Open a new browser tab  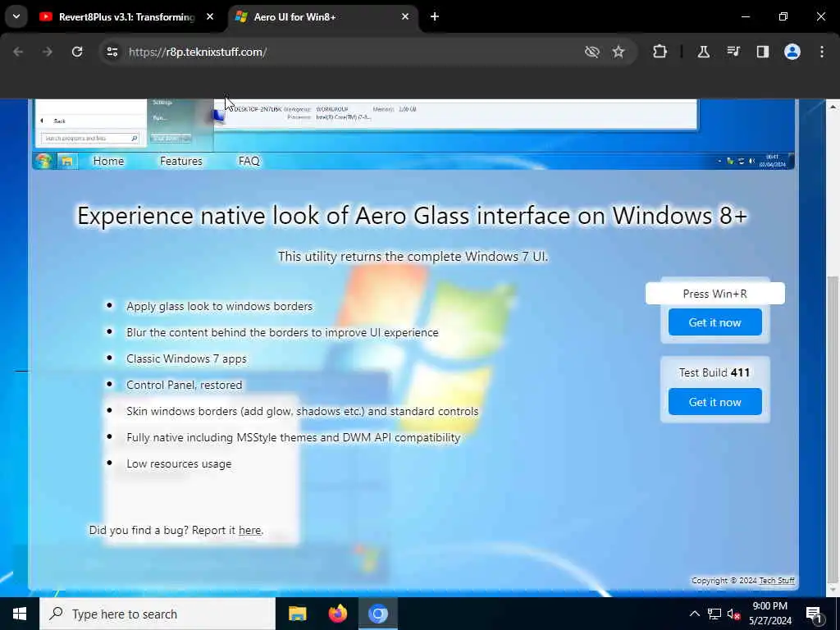[435, 16]
